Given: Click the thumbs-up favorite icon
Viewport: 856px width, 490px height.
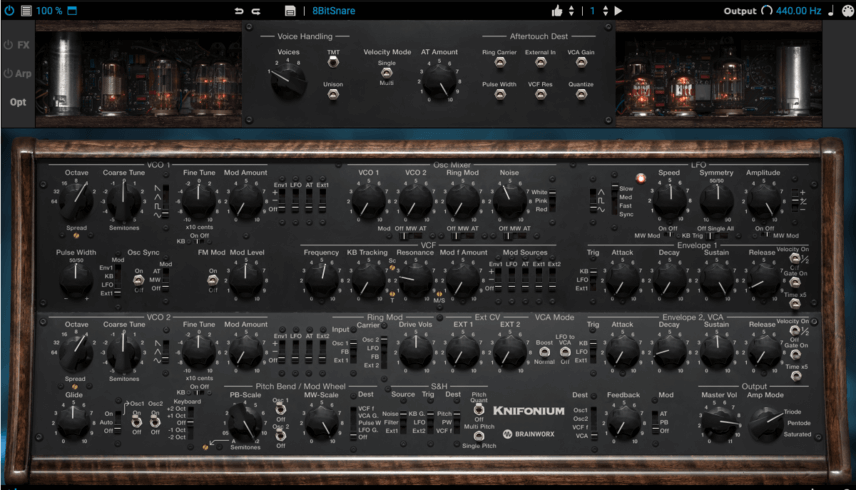Looking at the screenshot, I should click(556, 10).
